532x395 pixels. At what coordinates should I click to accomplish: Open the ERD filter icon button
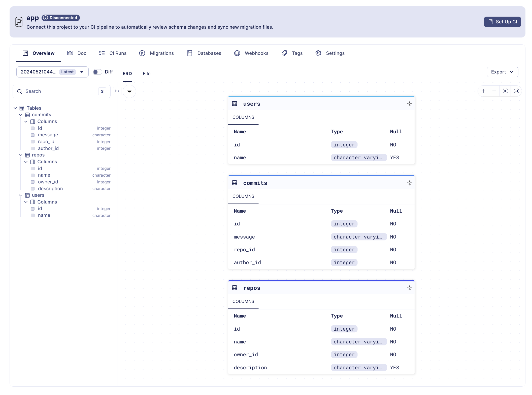pos(129,91)
